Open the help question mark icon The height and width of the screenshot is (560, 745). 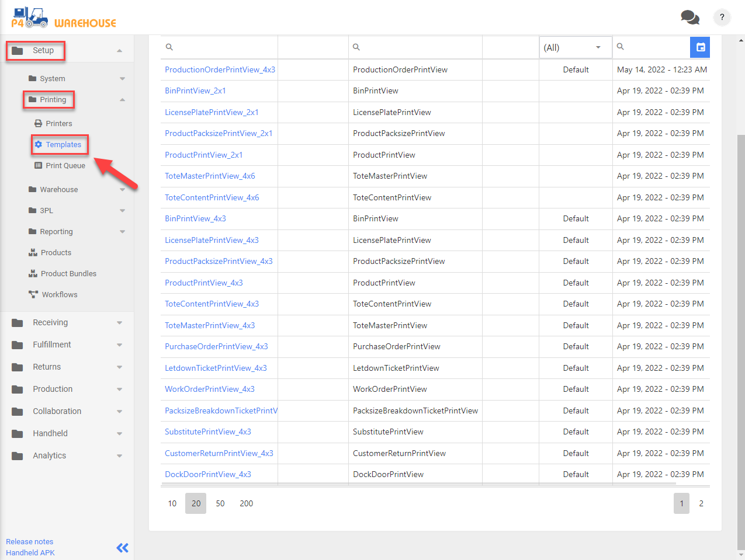[x=722, y=18]
